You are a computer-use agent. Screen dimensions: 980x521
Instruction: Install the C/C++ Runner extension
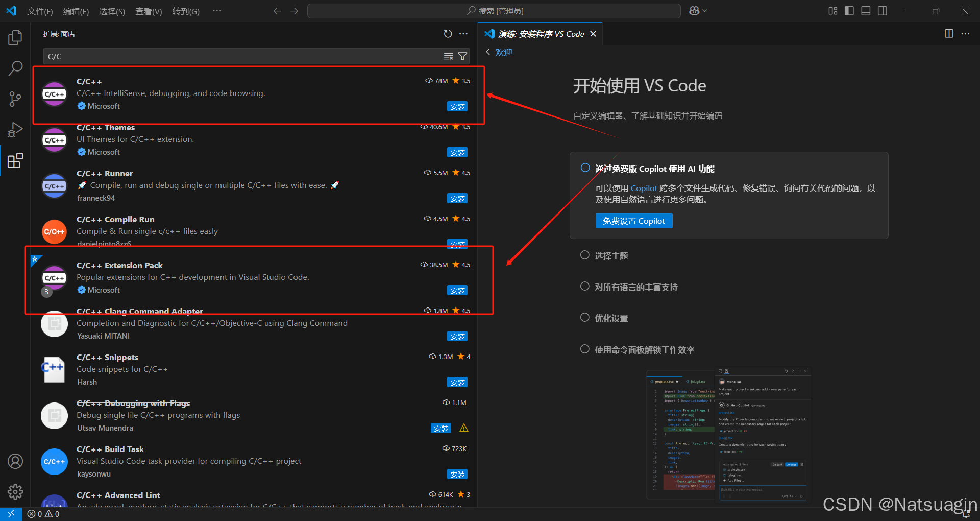coord(457,198)
